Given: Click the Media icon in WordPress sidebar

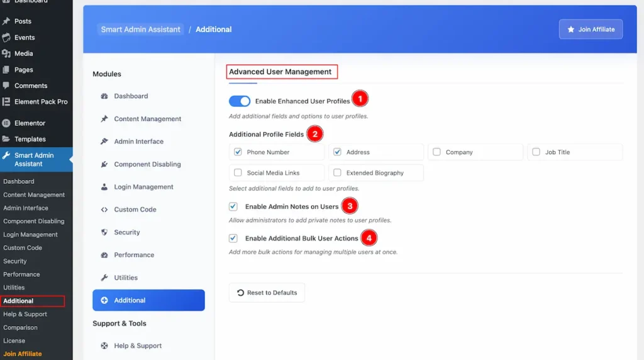Looking at the screenshot, I should tap(6, 53).
